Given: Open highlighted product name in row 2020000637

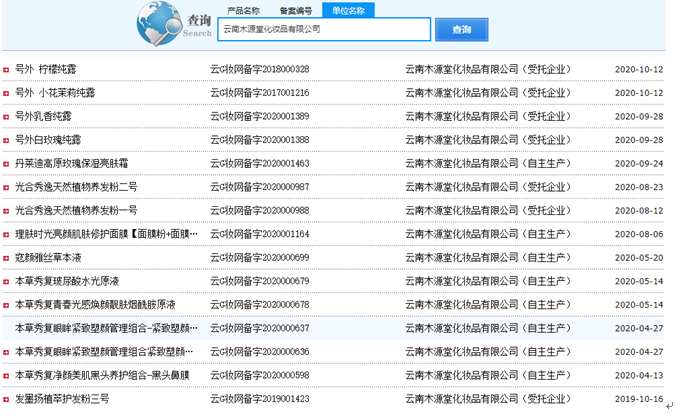Looking at the screenshot, I should (x=106, y=329).
